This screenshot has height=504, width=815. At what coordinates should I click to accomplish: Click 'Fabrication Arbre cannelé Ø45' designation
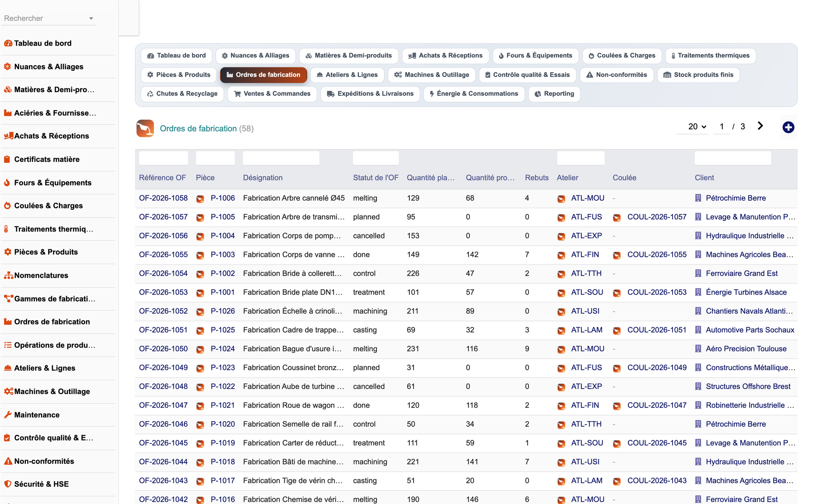coord(294,198)
